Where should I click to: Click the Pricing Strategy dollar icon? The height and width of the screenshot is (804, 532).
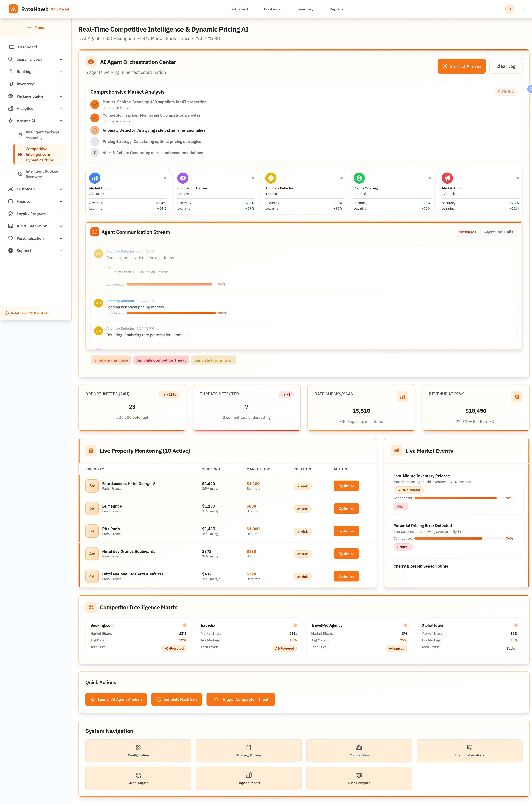tap(359, 178)
